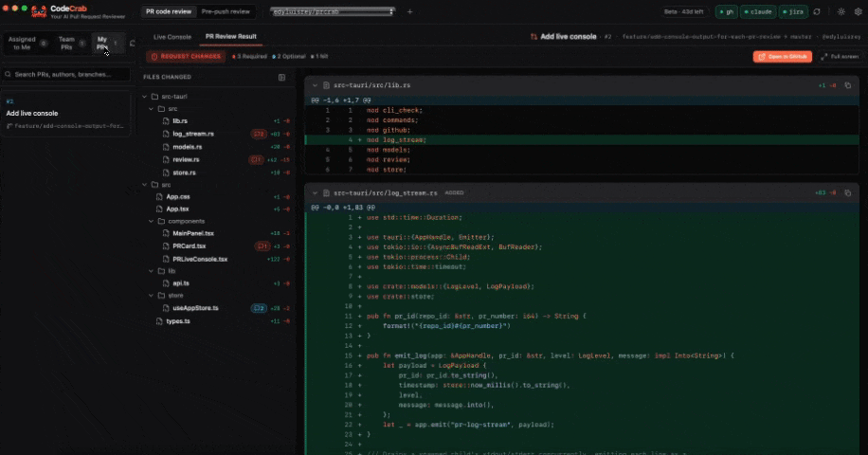Click Open in GitHub button
The height and width of the screenshot is (455, 868).
point(782,57)
